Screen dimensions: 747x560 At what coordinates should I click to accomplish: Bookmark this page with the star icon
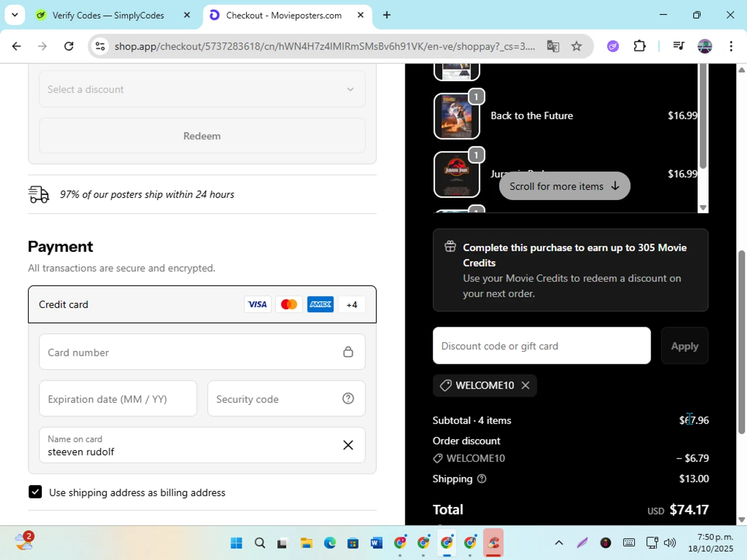tap(577, 46)
